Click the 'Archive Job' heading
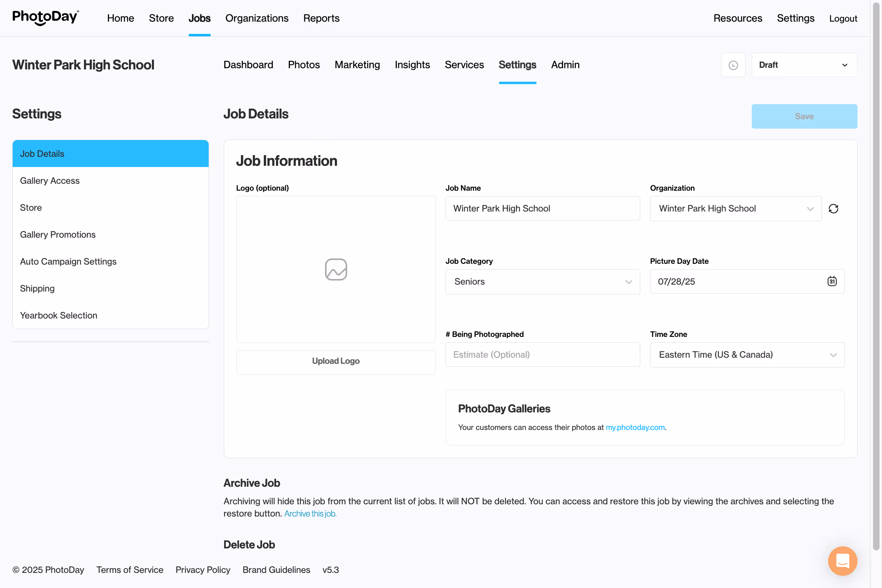Image resolution: width=882 pixels, height=588 pixels. click(252, 483)
